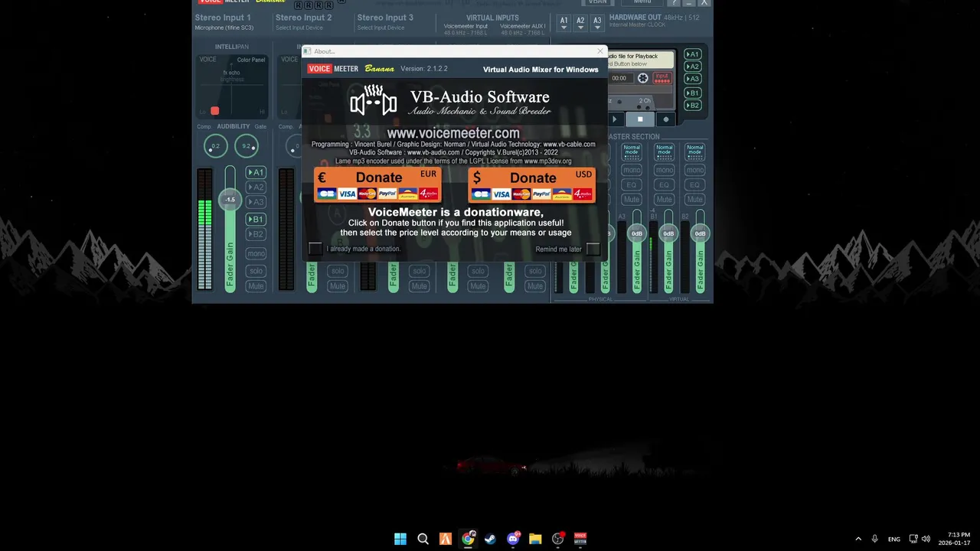Toggle A2 bus on Stereo Input 1 strip

pos(256,187)
